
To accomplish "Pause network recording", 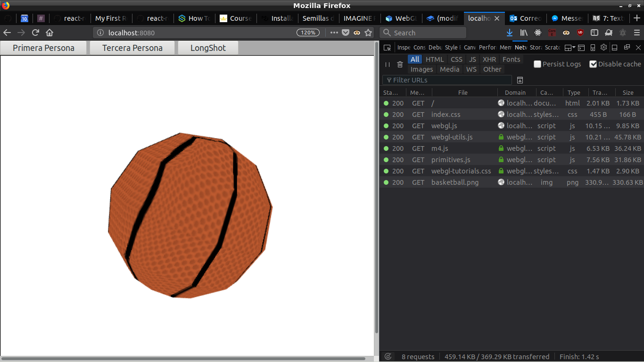I will [388, 65].
